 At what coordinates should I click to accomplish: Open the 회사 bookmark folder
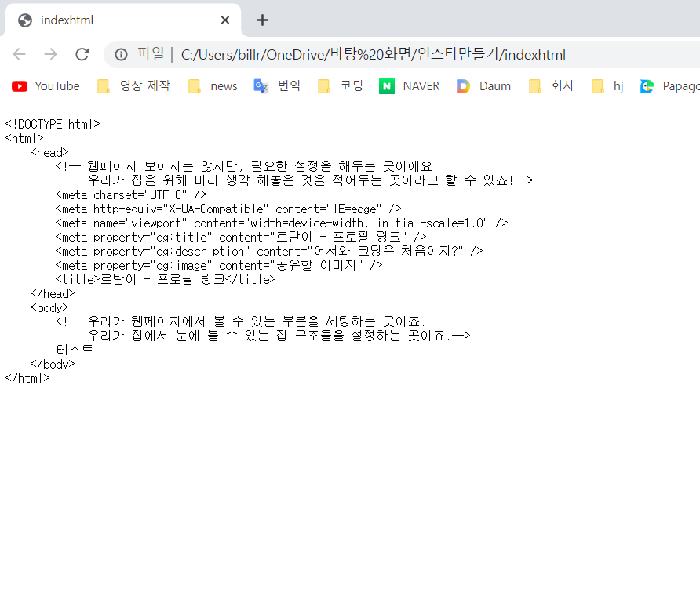pos(552,85)
